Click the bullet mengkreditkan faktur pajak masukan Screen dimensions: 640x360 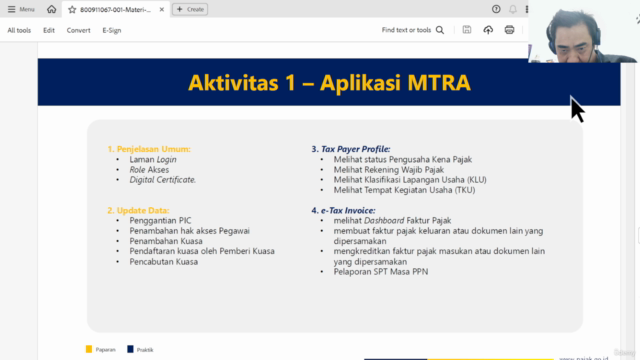[439, 256]
